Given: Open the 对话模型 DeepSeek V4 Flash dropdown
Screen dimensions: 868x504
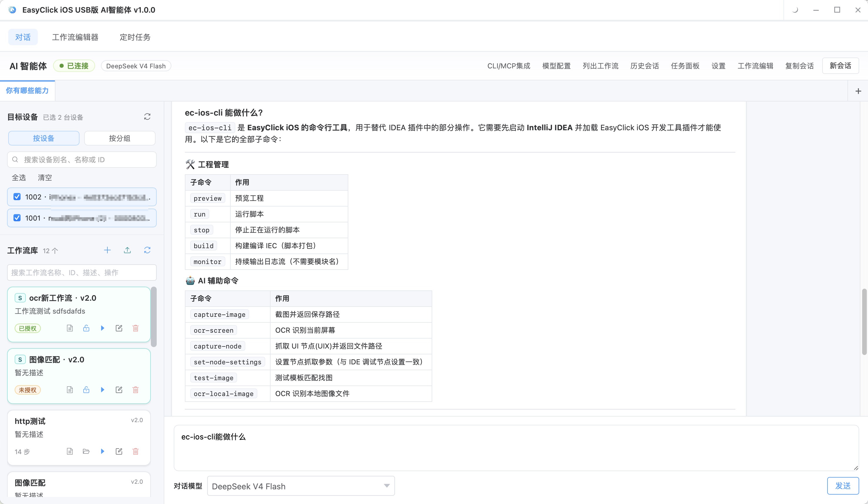Looking at the screenshot, I should pos(301,486).
